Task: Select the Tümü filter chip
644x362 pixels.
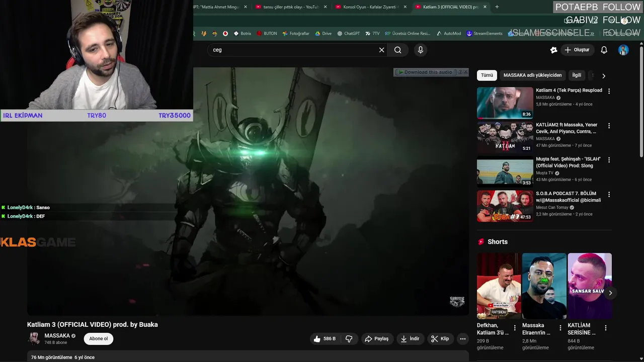Action: [487, 75]
